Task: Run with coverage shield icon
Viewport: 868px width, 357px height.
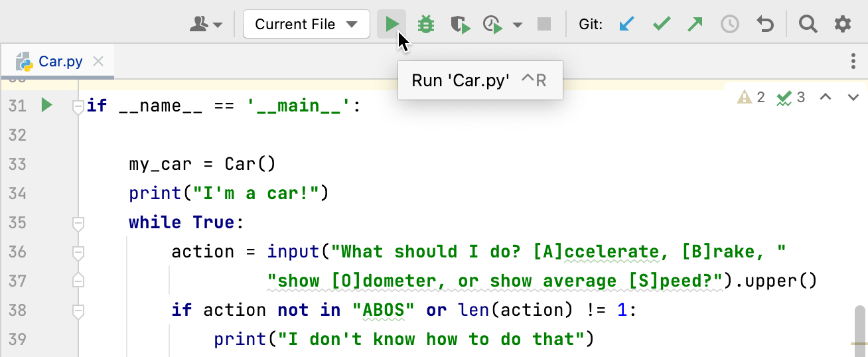Action: pos(460,25)
